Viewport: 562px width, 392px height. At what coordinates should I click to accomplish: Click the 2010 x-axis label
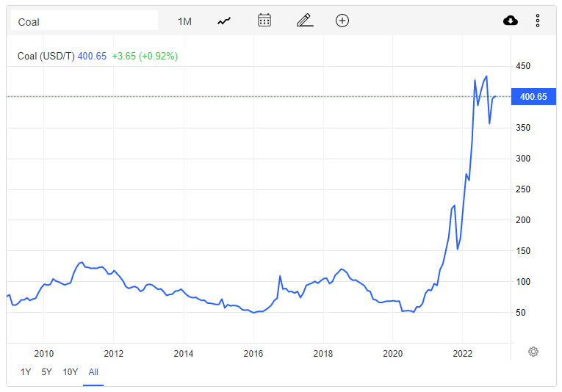44,354
